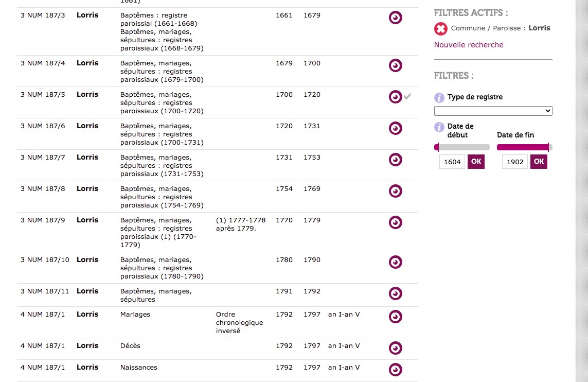Open Mariages register an I-an V viewer
588x382 pixels.
(395, 317)
